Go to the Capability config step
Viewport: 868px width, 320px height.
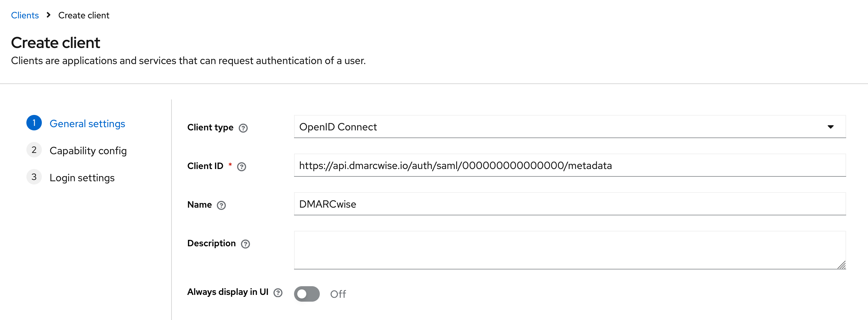(88, 151)
